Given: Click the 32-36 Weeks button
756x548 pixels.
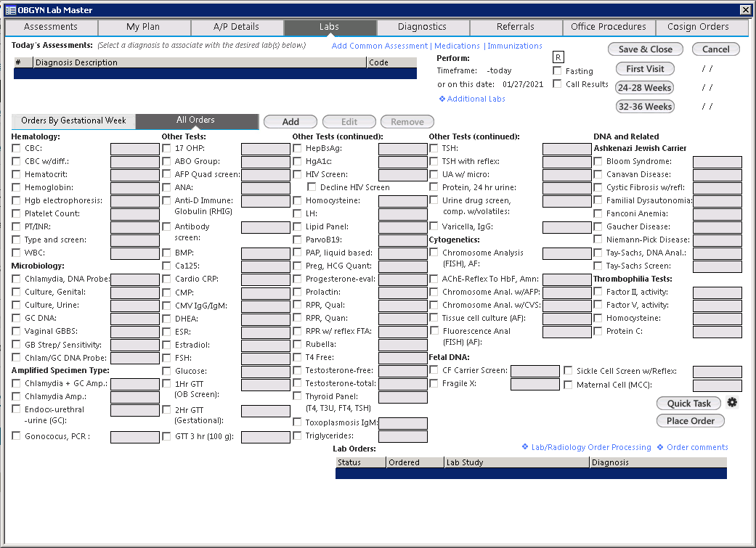Looking at the screenshot, I should (645, 107).
